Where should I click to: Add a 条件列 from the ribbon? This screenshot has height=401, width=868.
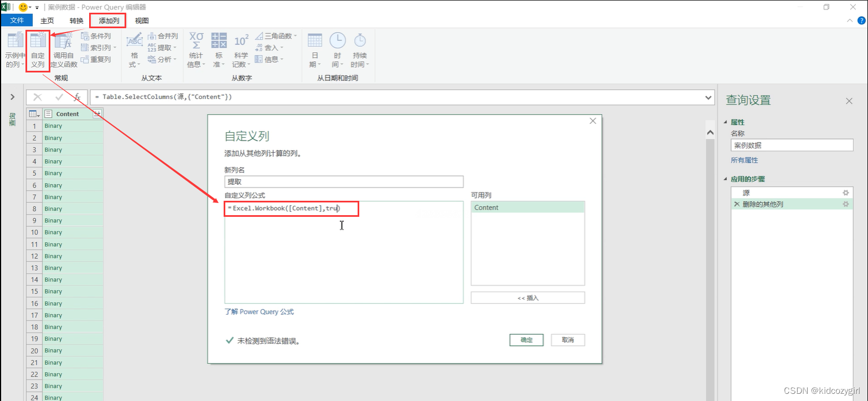tap(96, 36)
